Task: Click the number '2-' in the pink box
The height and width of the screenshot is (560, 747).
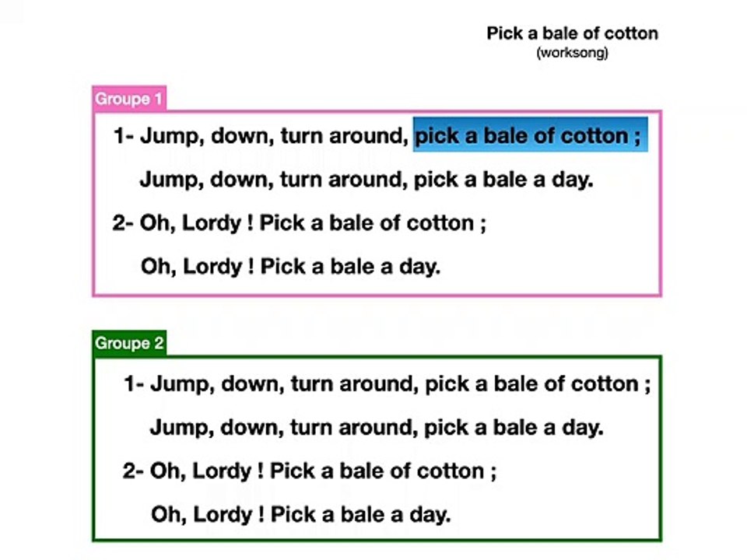Action: [x=124, y=223]
